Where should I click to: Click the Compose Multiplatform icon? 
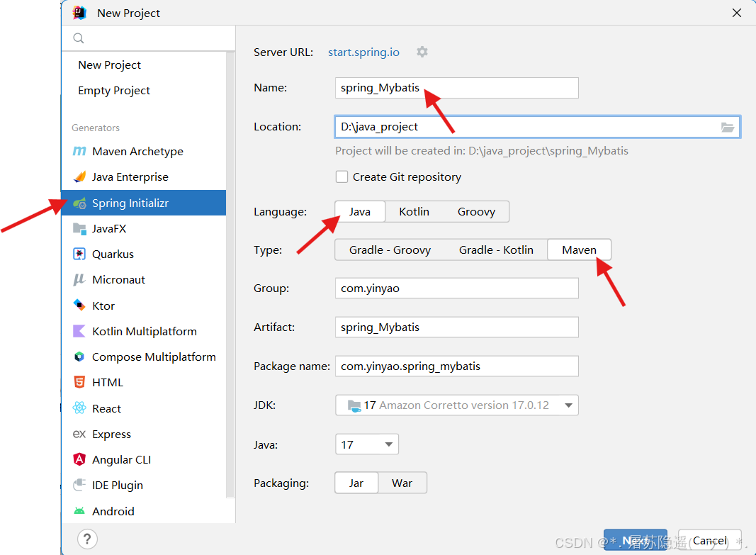(x=79, y=357)
